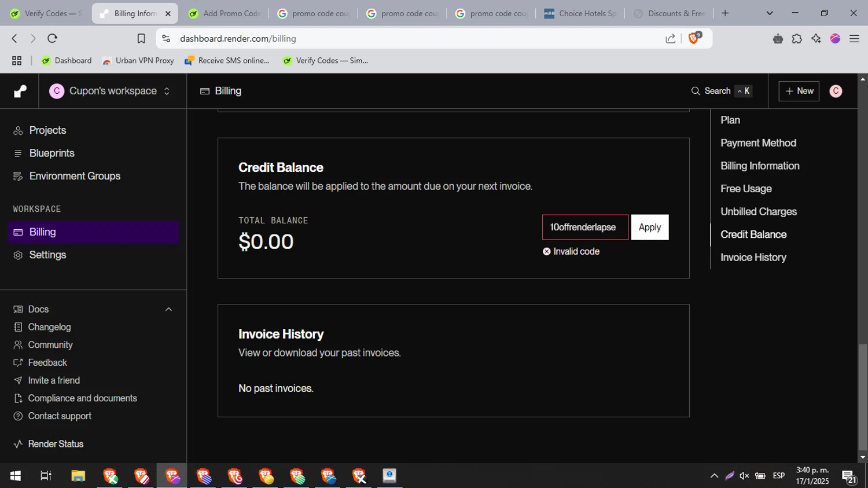Open the taskbar clock and date
The height and width of the screenshot is (488, 868).
point(812,476)
